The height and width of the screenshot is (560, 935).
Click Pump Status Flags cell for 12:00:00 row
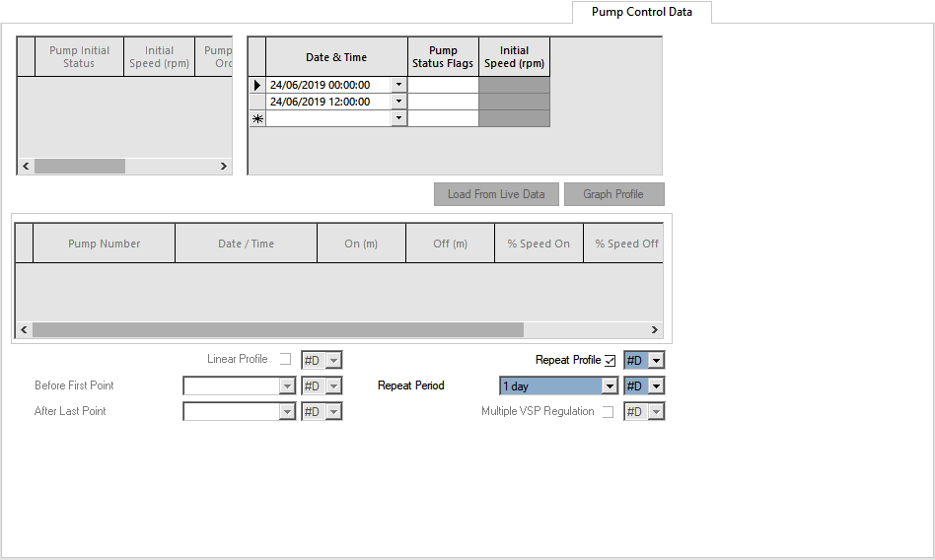(443, 102)
